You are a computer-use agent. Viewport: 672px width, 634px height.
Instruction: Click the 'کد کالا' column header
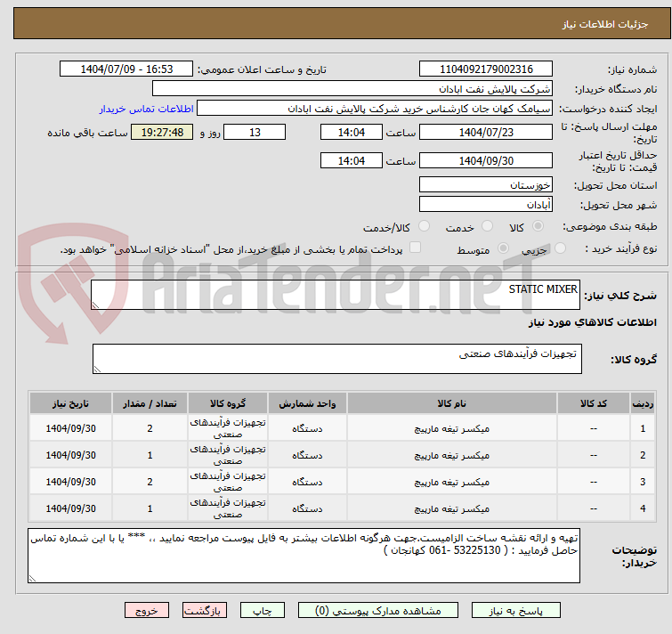coord(594,403)
